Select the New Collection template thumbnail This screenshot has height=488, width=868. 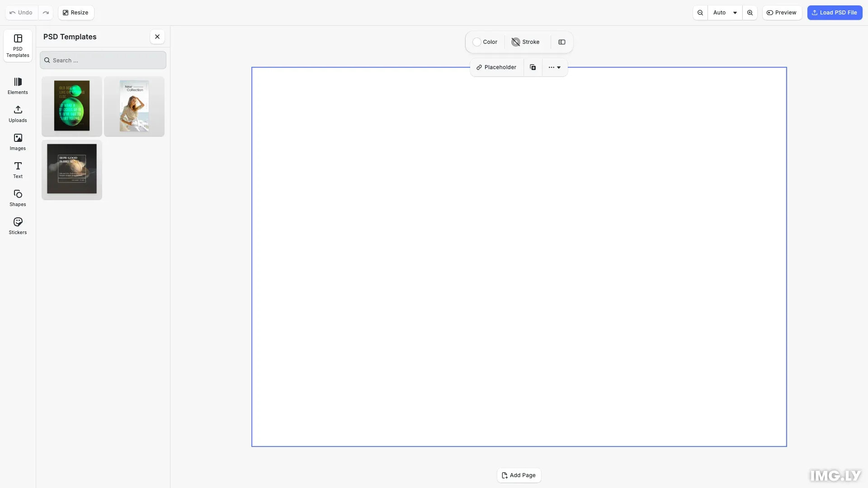point(134,107)
